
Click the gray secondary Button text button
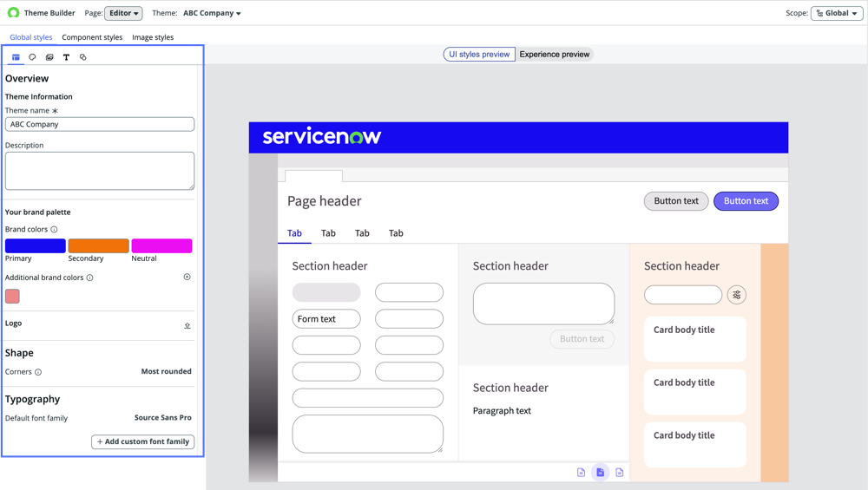tap(676, 201)
